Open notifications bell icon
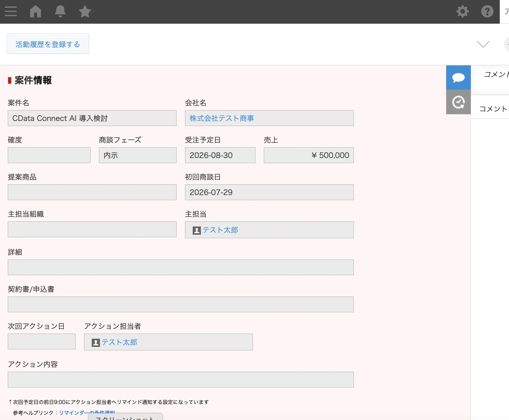The image size is (509, 420). pyautogui.click(x=60, y=12)
